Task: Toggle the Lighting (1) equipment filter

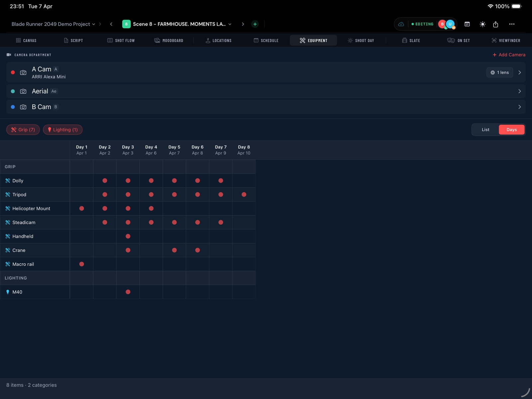Action: coord(63,130)
